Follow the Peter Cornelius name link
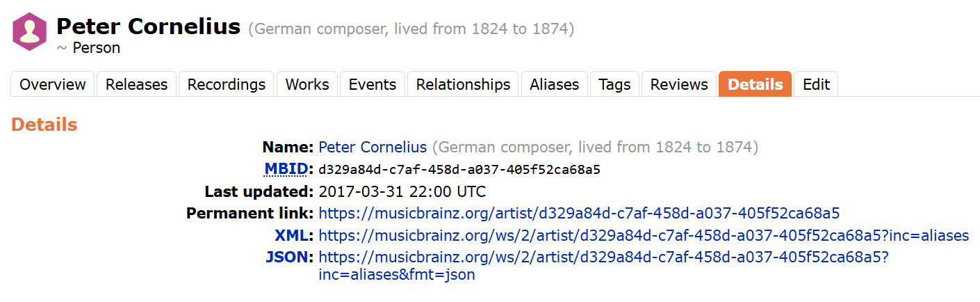The height and width of the screenshot is (302, 980). [373, 148]
